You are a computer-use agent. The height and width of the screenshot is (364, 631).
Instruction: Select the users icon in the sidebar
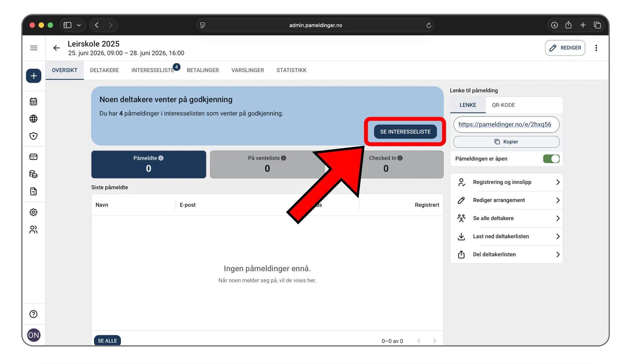point(33,230)
